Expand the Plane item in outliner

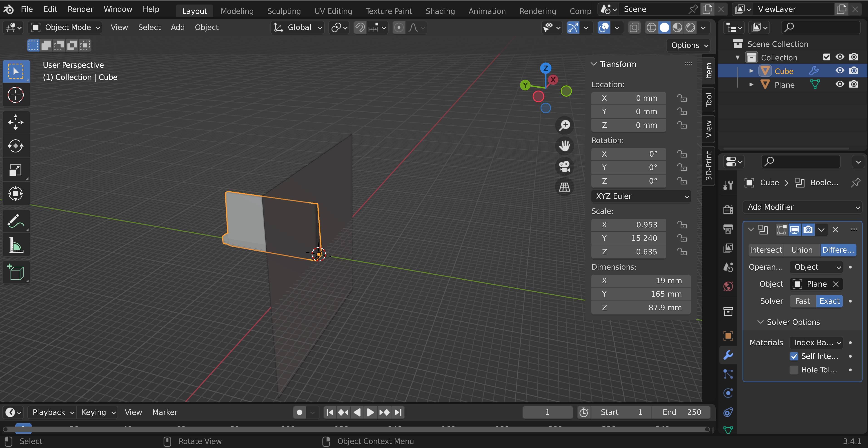pyautogui.click(x=751, y=85)
